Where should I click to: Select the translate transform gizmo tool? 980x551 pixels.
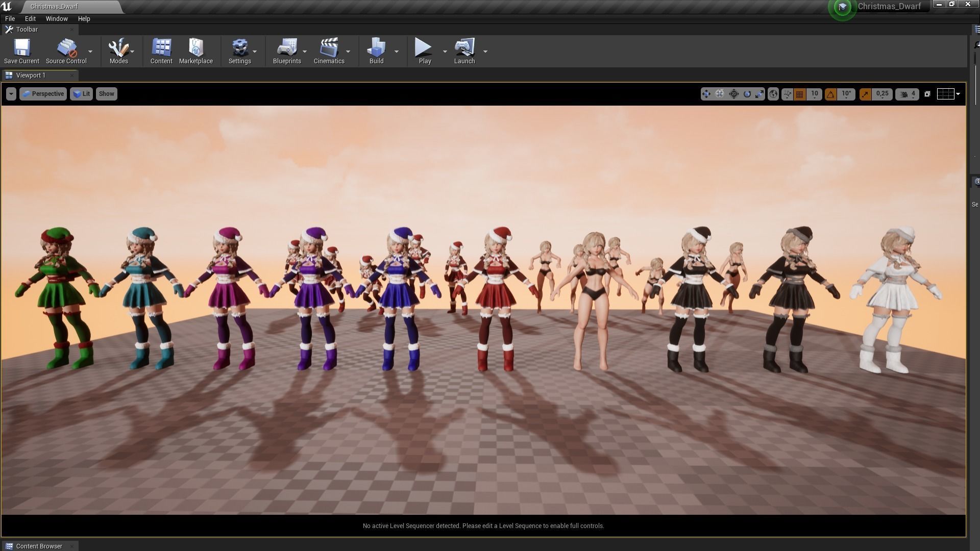[706, 94]
